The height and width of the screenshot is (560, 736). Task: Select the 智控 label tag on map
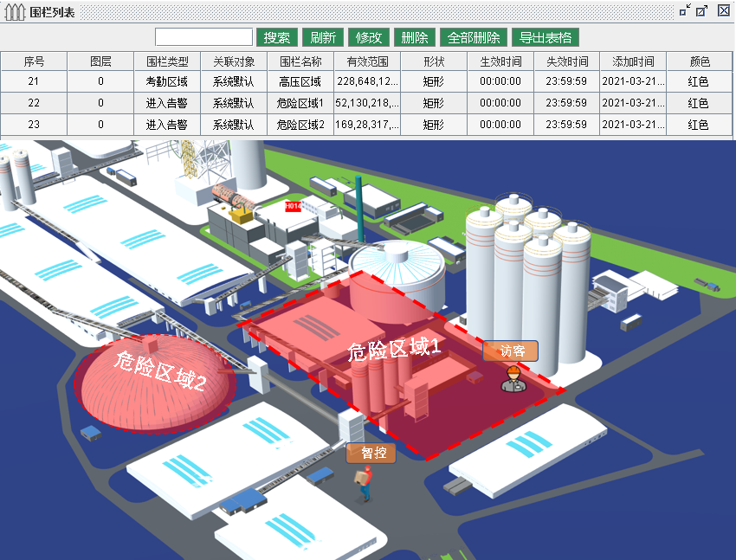click(x=371, y=453)
